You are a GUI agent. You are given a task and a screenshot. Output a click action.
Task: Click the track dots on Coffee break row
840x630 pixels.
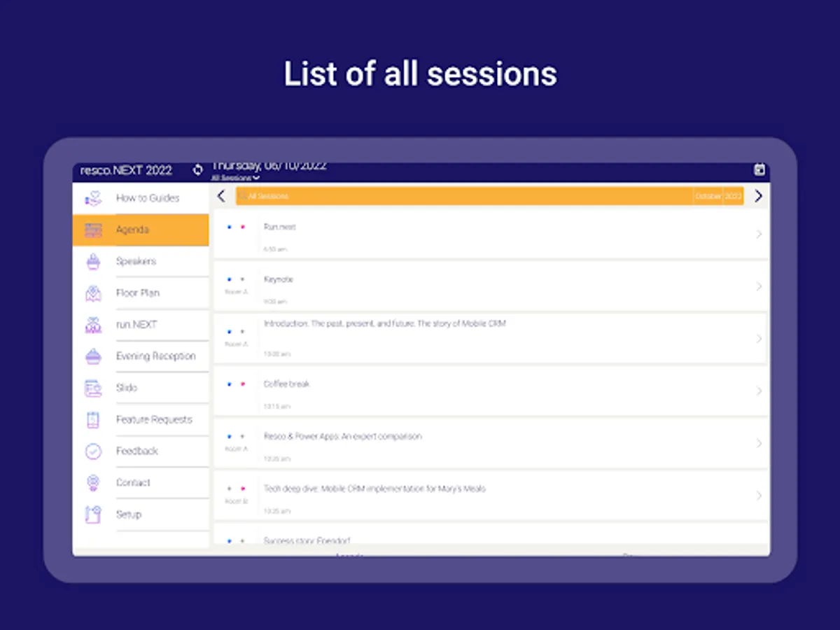tap(236, 384)
